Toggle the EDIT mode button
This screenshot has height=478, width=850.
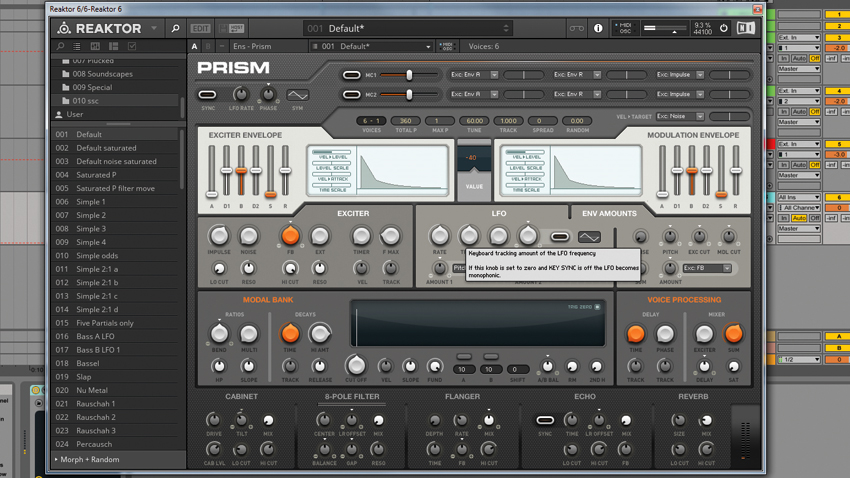200,28
